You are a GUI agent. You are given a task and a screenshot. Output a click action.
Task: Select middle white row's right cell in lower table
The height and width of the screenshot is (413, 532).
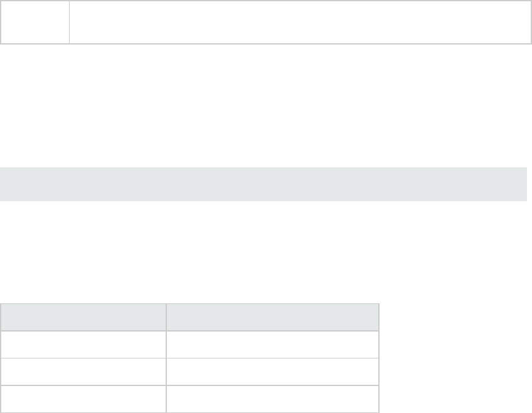[272, 371]
